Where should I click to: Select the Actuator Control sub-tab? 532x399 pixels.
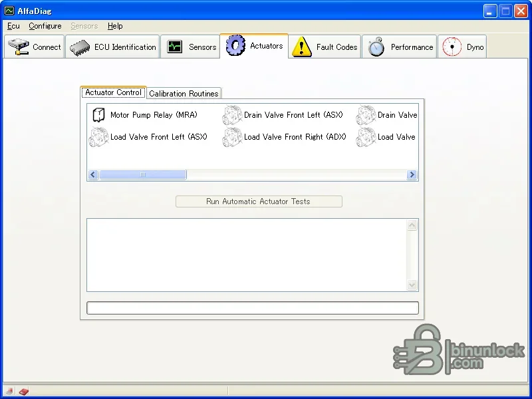point(113,92)
